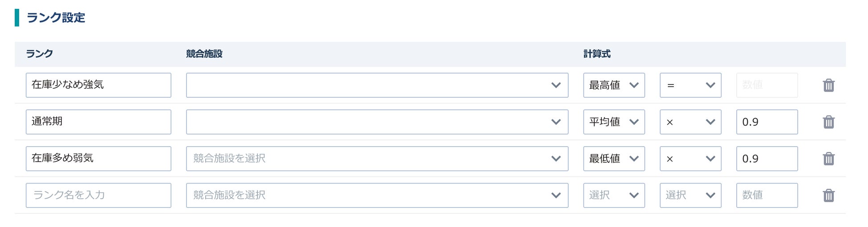Viewport: 868px width, 227px height.
Task: Click trash icon for 通常期 row
Action: coord(828,122)
